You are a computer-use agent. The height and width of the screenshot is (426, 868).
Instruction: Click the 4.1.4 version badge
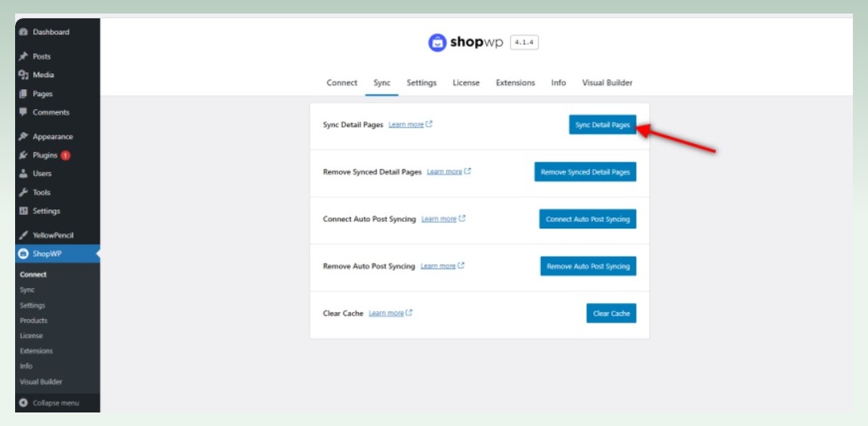coord(524,43)
